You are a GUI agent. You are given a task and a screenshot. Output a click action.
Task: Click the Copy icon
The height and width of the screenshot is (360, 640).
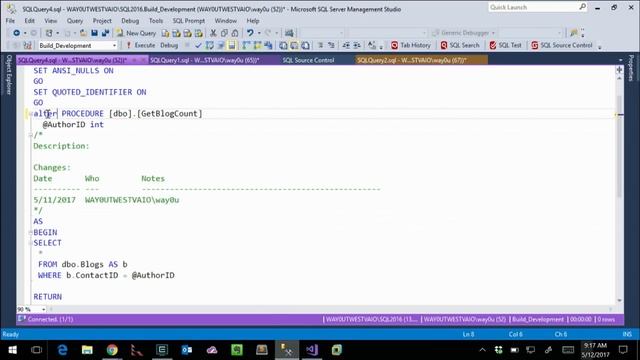[x=224, y=33]
